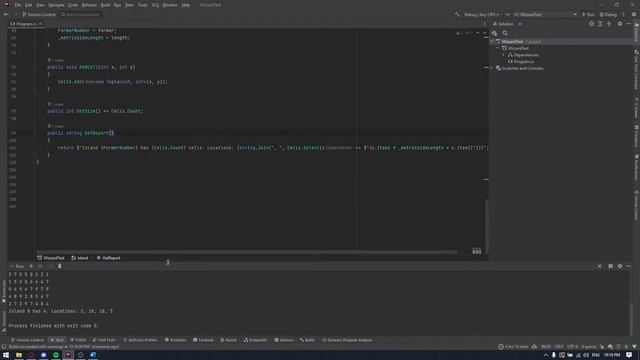Viewport: 640px width, 360px height.
Task: Collapse the WizardTest project node
Action: pyautogui.click(x=498, y=48)
